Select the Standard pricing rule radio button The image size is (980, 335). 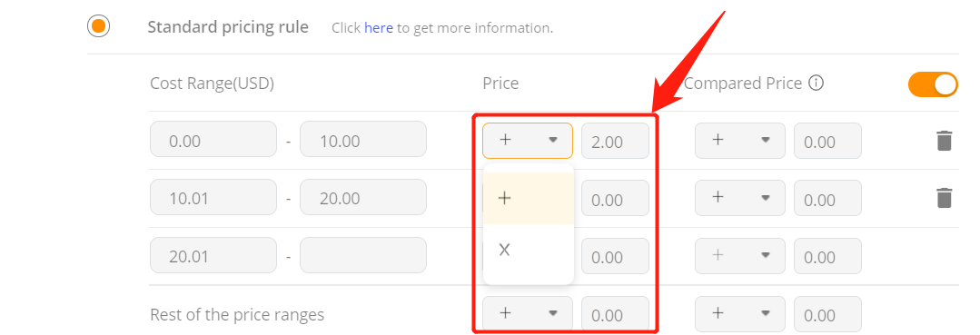(99, 27)
